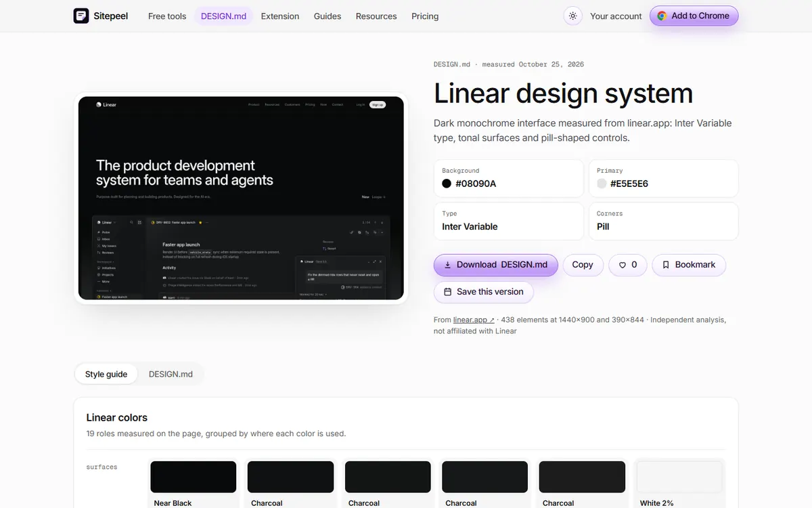Image resolution: width=812 pixels, height=508 pixels.
Task: Click the Sitepeel logo icon
Action: pyautogui.click(x=81, y=16)
